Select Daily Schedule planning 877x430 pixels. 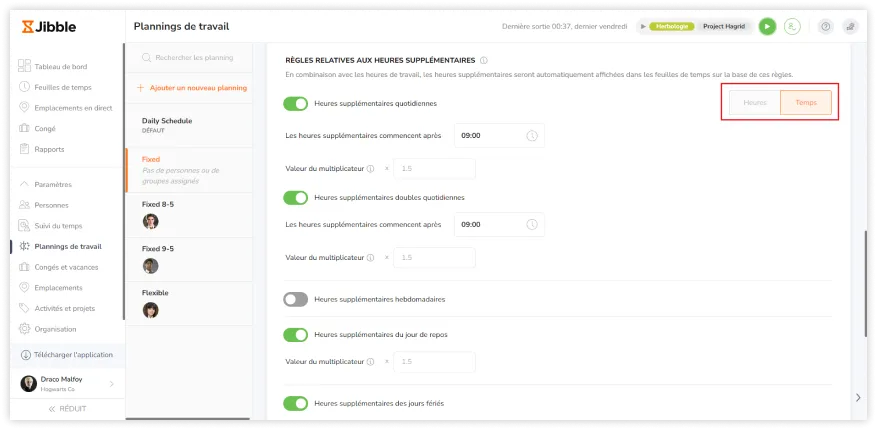(x=189, y=125)
